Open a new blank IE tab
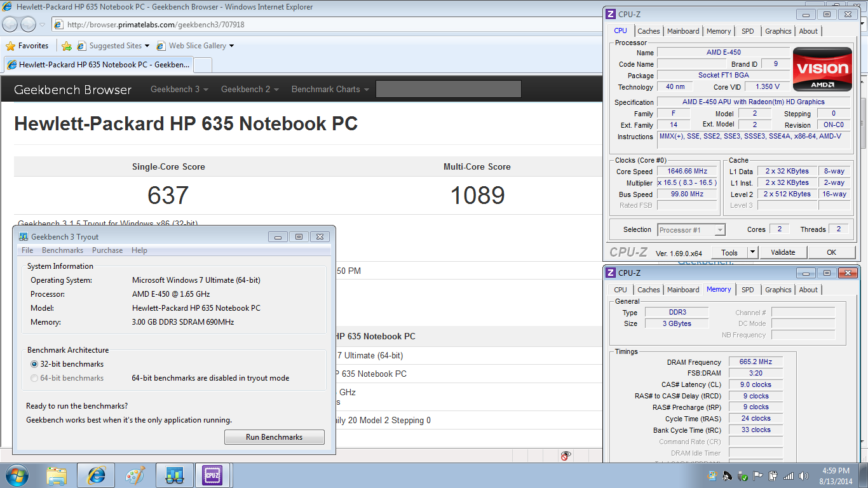 tap(203, 65)
